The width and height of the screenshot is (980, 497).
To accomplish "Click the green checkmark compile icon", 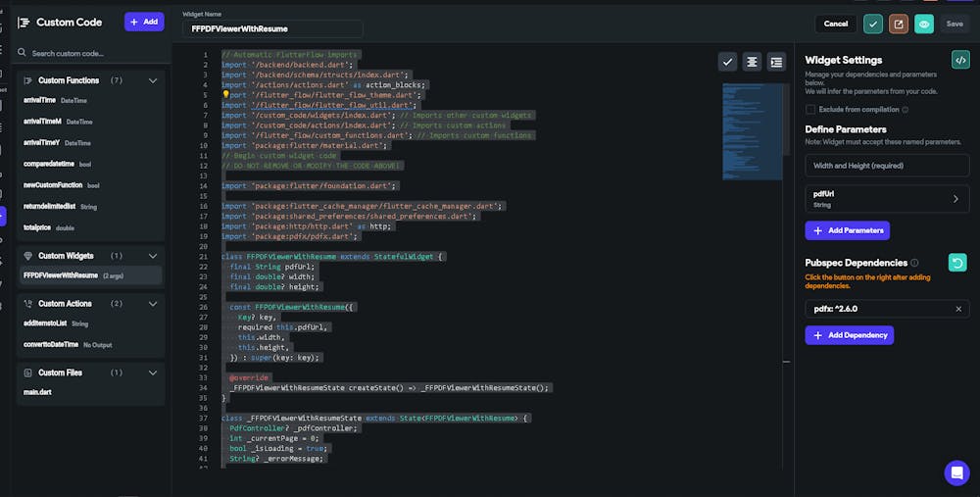I will [x=872, y=24].
